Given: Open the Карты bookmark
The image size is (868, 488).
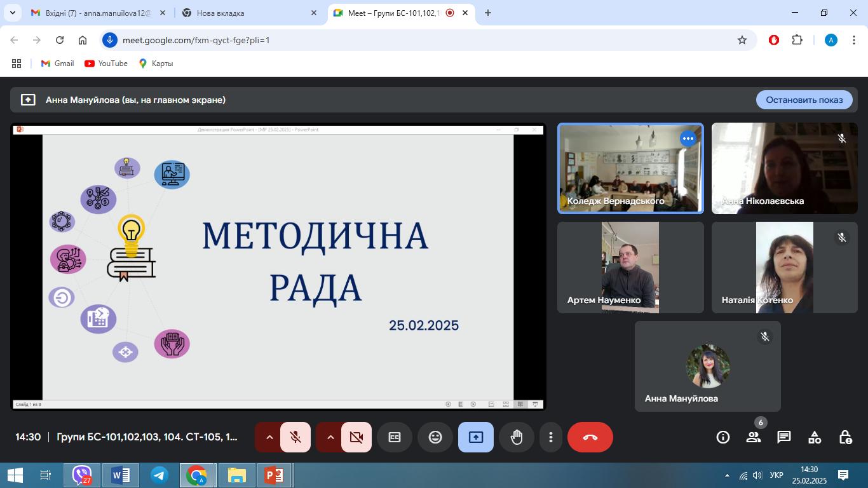Looking at the screenshot, I should [x=156, y=64].
